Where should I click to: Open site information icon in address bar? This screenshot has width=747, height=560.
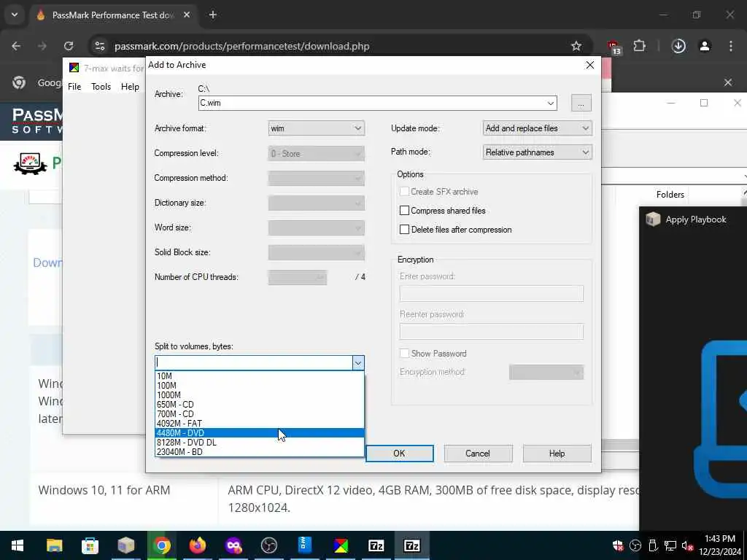point(99,46)
